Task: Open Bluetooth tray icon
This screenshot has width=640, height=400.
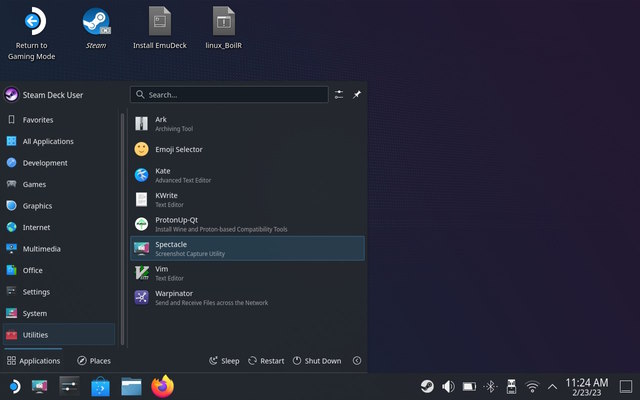Action: (490, 386)
